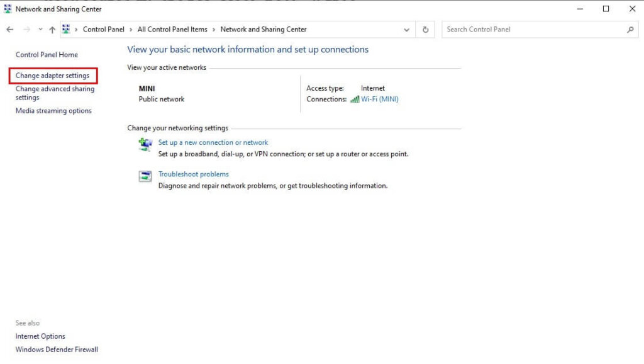Click the Internet access type value
This screenshot has height=364, width=644.
[x=373, y=88]
